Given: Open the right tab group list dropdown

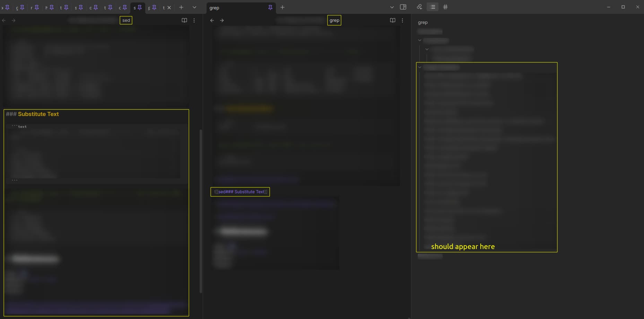Looking at the screenshot, I should [392, 7].
